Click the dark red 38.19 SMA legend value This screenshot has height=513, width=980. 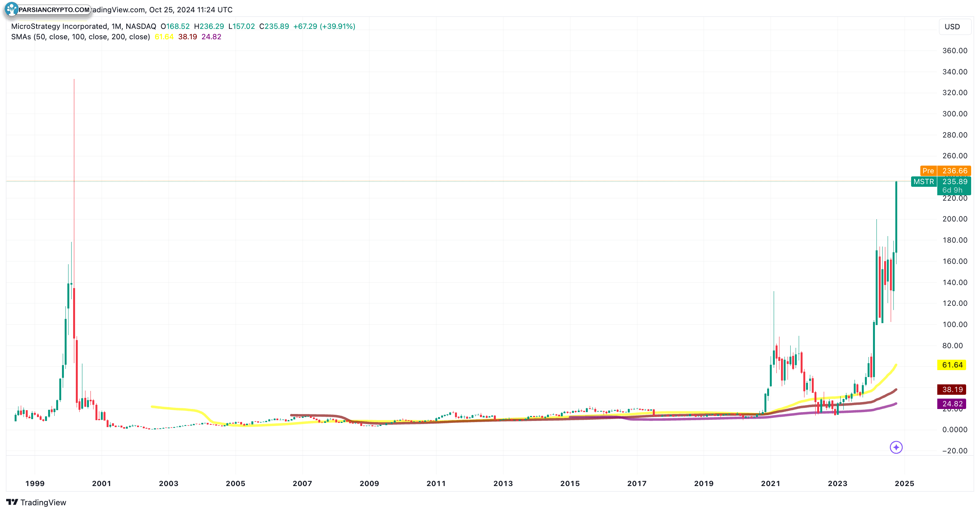187,37
